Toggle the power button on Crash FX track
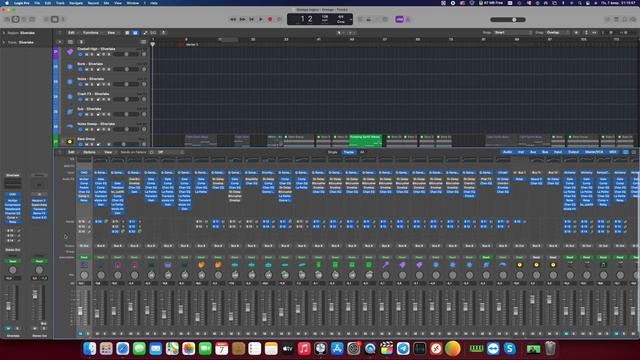This screenshot has width=640, height=360. tap(80, 99)
